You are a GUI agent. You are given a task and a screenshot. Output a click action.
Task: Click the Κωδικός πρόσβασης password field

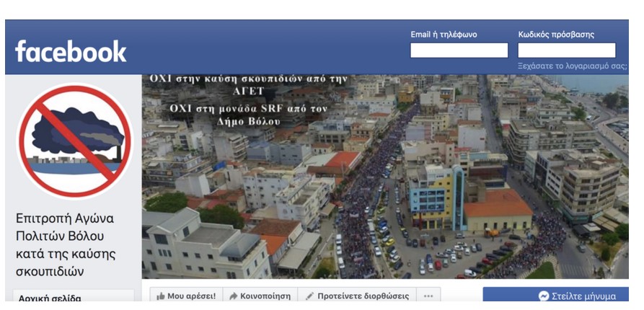[x=566, y=50]
